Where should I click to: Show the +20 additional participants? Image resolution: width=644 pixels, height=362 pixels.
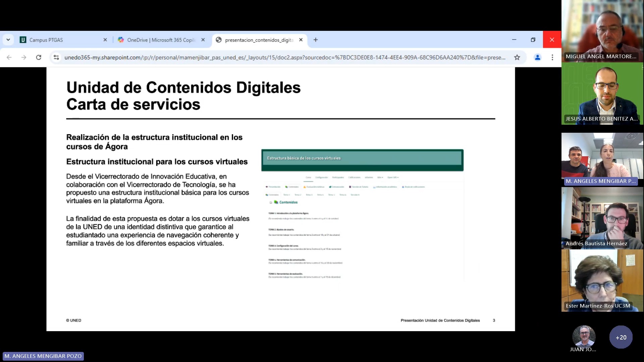click(x=621, y=337)
